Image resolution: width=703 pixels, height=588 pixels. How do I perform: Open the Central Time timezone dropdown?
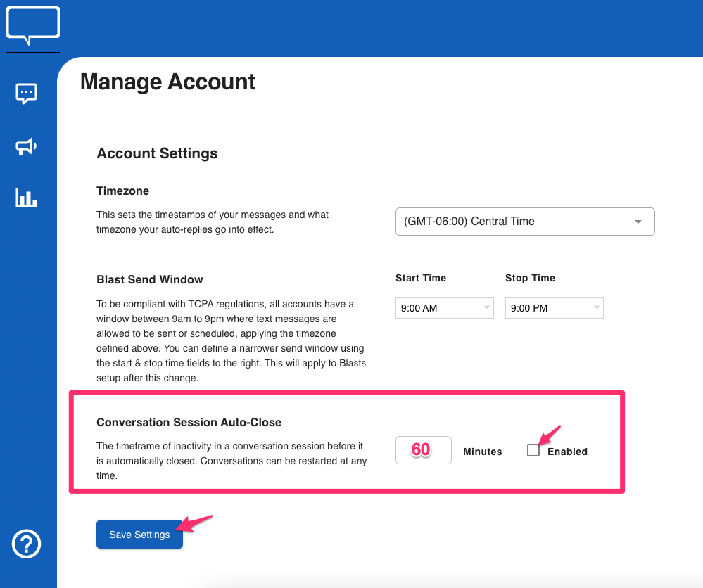[x=524, y=222]
